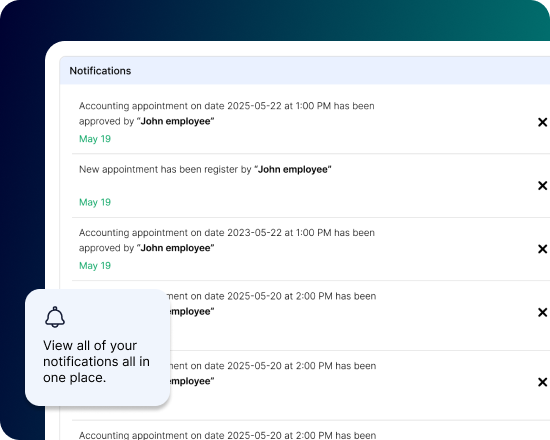Click "John employee" in New appointment notification
This screenshot has width=550, height=440.
click(293, 169)
